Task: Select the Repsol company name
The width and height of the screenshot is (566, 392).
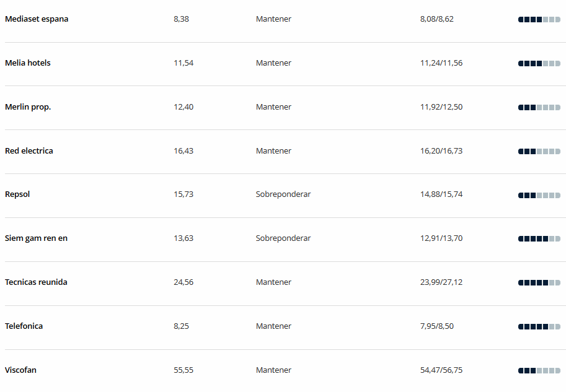Action: [x=17, y=194]
